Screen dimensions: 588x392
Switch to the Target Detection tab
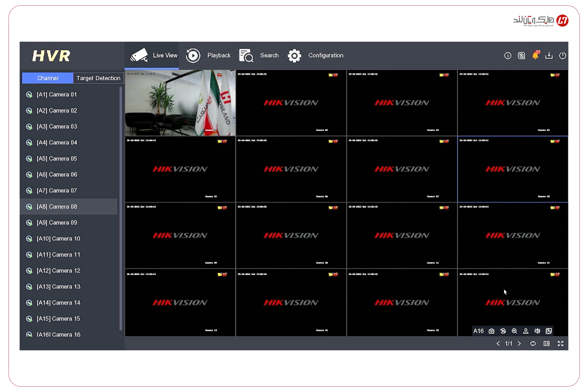pos(98,78)
